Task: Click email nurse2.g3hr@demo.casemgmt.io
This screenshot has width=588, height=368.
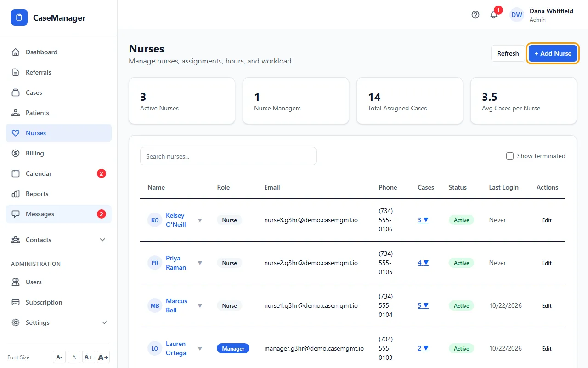Action: click(x=311, y=263)
